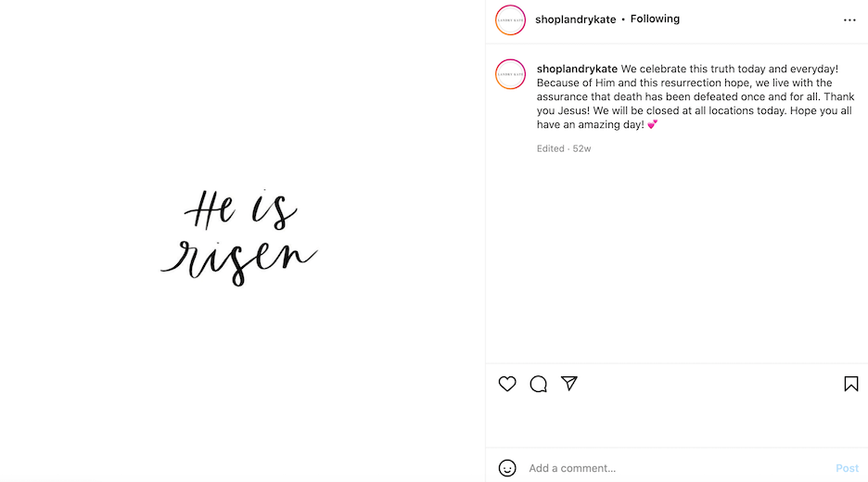Focus the 'Add a comment...' field
868x482 pixels.
pos(678,468)
